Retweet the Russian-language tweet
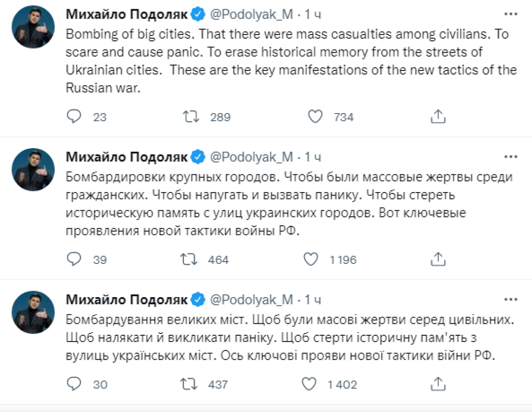The height and width of the screenshot is (412, 532). click(191, 259)
